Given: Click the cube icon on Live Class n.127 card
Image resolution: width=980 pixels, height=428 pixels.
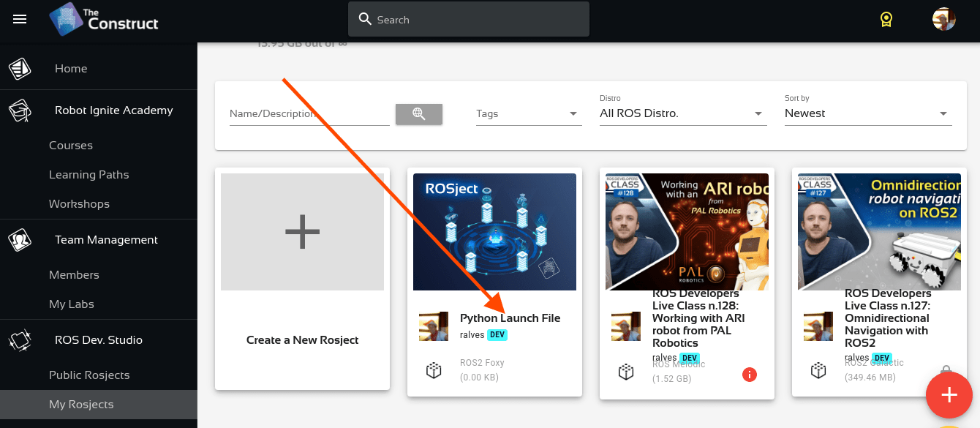Looking at the screenshot, I should [x=818, y=371].
